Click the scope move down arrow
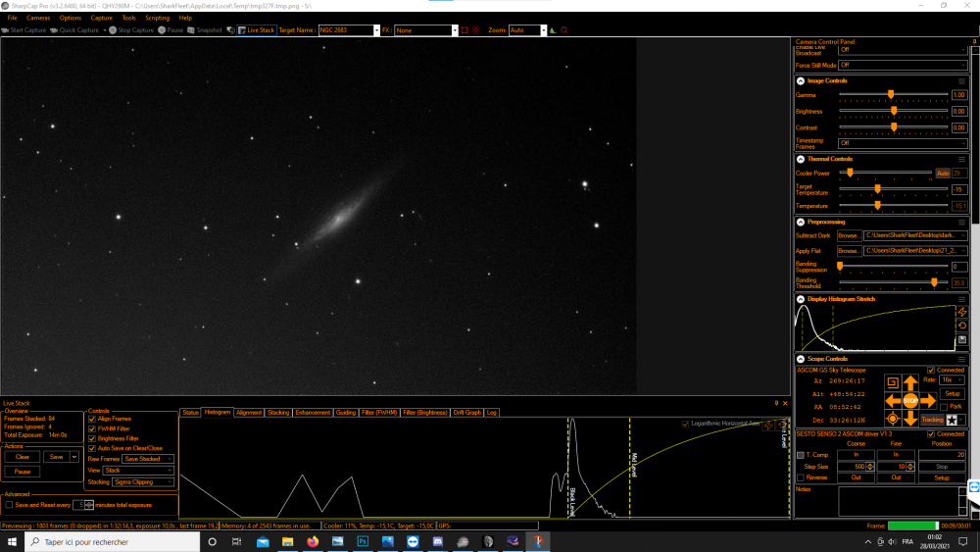 910,419
